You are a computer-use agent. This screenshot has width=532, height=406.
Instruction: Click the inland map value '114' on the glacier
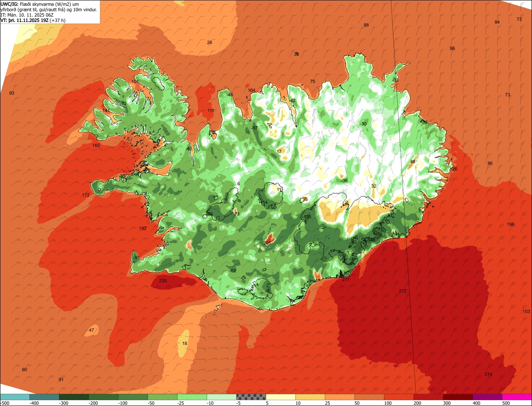pyautogui.click(x=264, y=203)
